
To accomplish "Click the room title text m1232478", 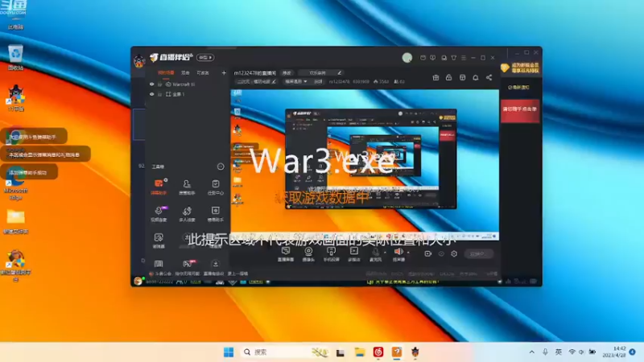I will pyautogui.click(x=255, y=72).
